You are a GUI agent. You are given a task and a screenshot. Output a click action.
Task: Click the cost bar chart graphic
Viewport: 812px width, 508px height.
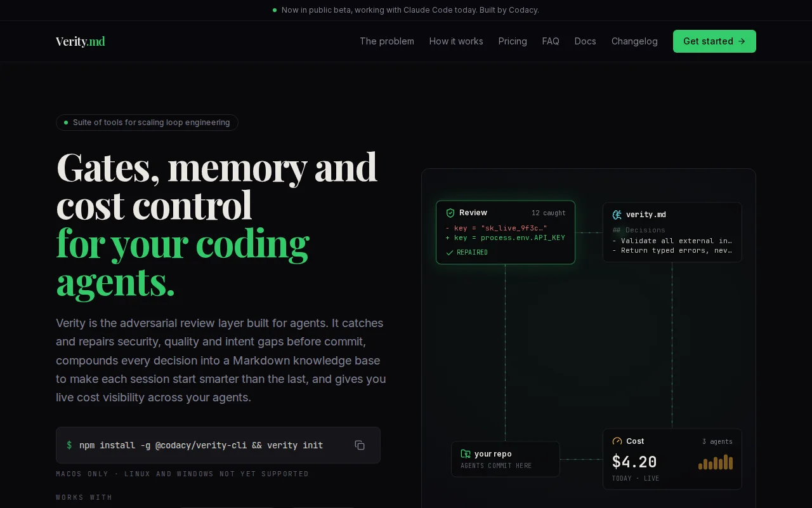(x=716, y=462)
